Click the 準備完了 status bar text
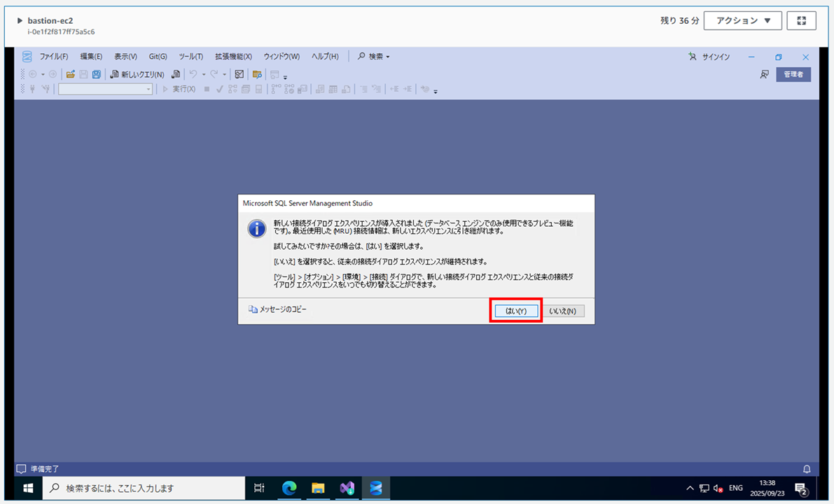Image resolution: width=834 pixels, height=504 pixels. [45, 469]
